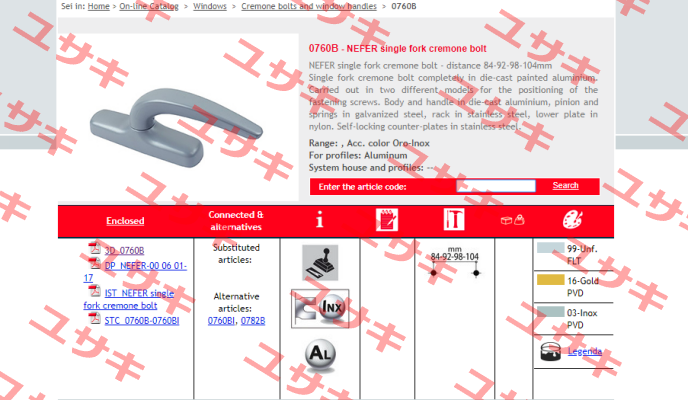Screen dimensions: 688x400
Task: Open Cremone bolts and window handles link
Action: 309,6
